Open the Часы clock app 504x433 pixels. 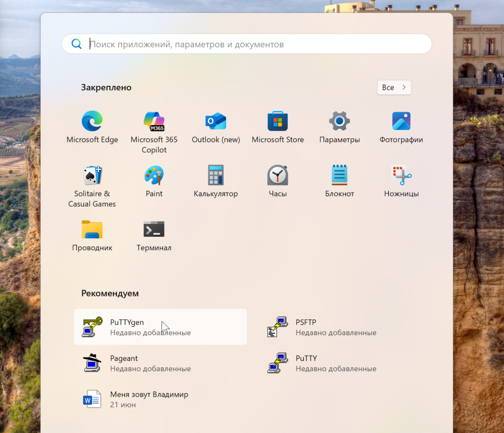[x=278, y=181]
